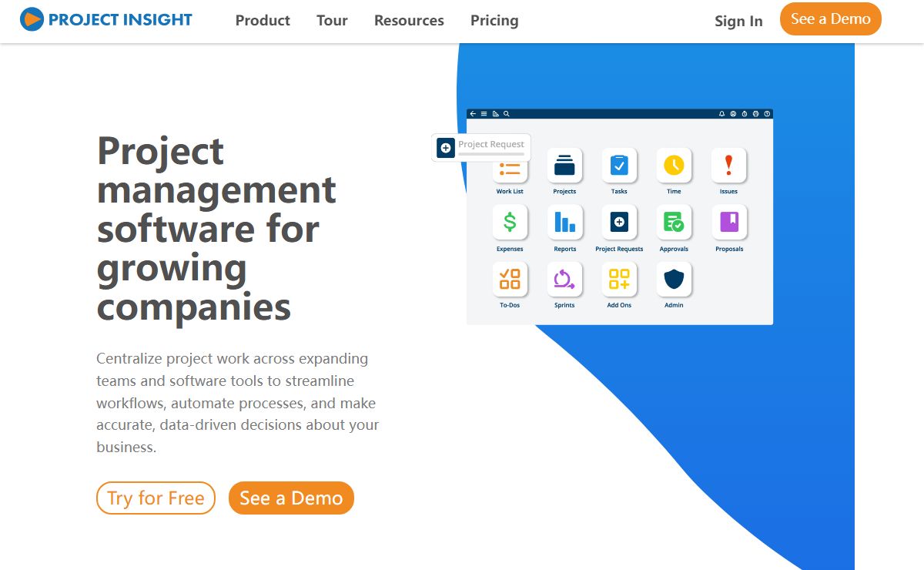Open the Time clock icon
The image size is (924, 570).
point(674,165)
